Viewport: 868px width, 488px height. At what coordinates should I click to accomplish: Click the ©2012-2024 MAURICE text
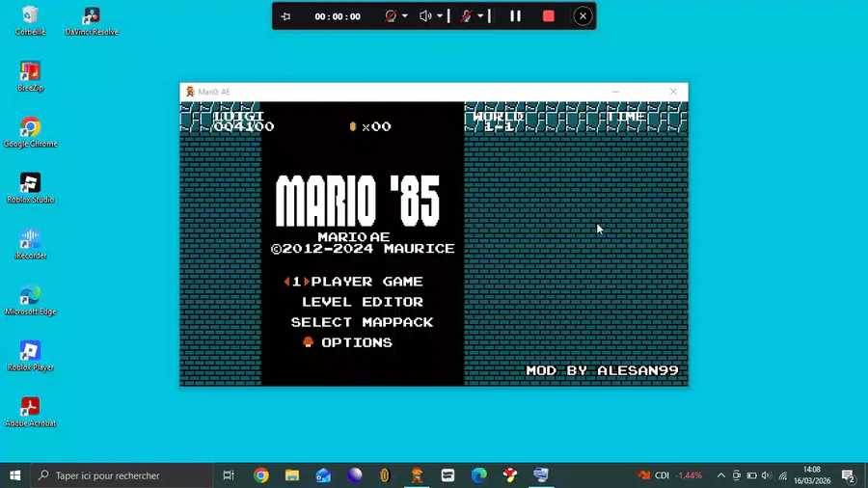(363, 249)
